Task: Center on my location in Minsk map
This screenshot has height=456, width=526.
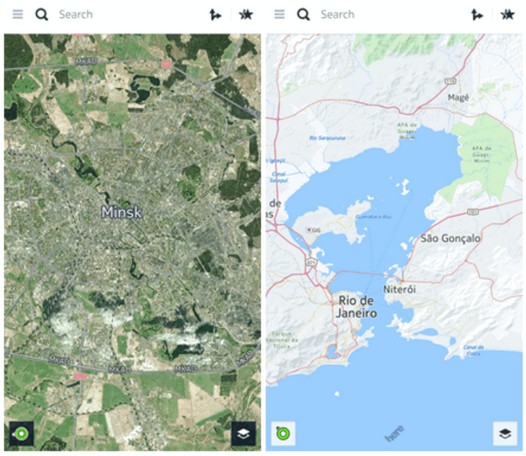Action: point(21,434)
